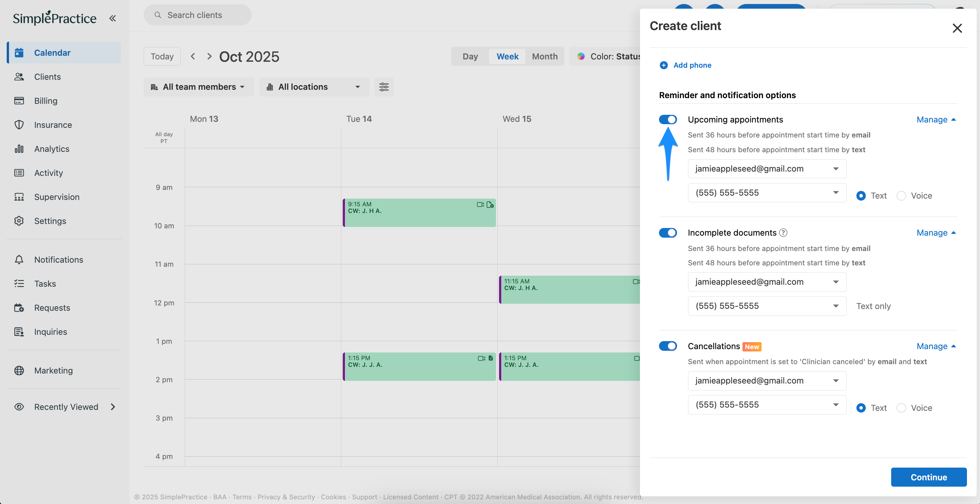Expand Recently Viewed chevron
980x504 pixels.
tap(113, 407)
